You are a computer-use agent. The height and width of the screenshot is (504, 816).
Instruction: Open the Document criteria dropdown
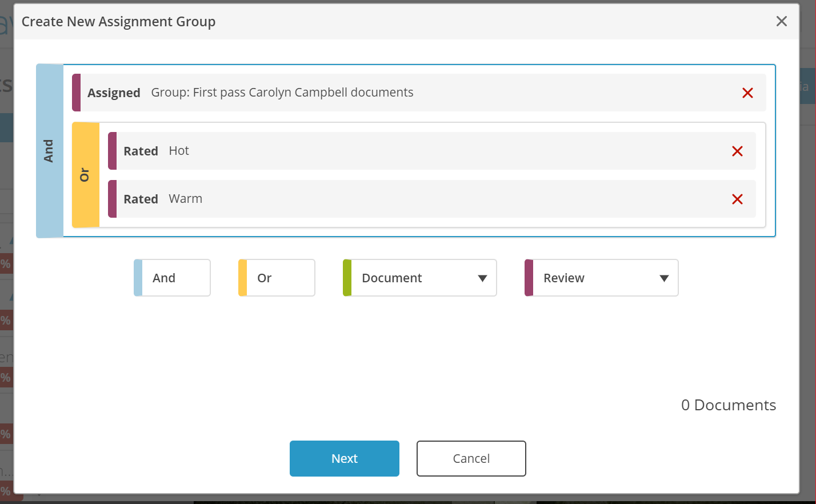tap(419, 278)
